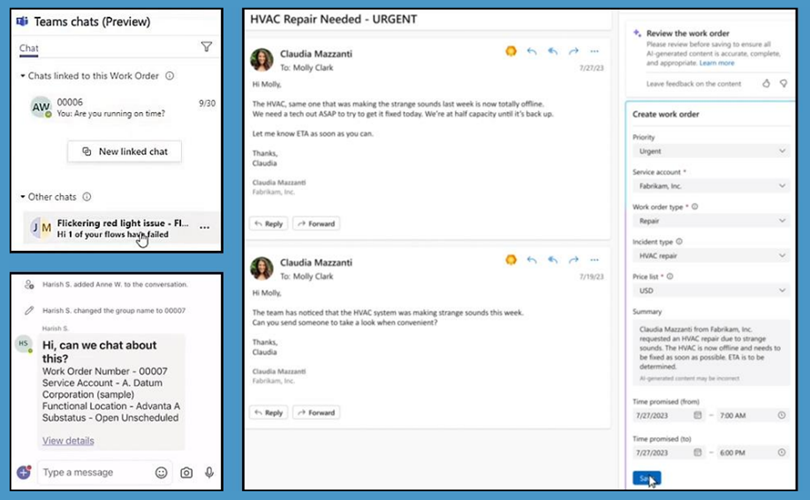Screen dimensions: 810x500
Task: Click the New linked chat button
Action: point(124,151)
